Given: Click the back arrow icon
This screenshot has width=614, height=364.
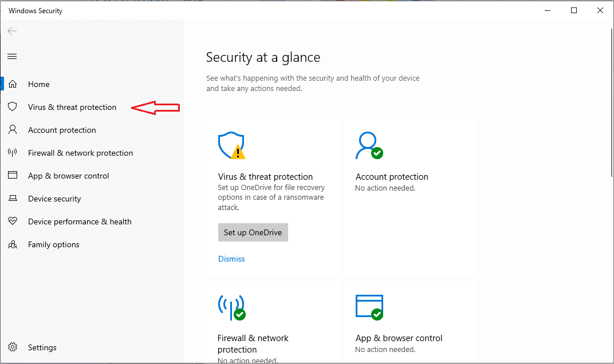Looking at the screenshot, I should click(12, 31).
